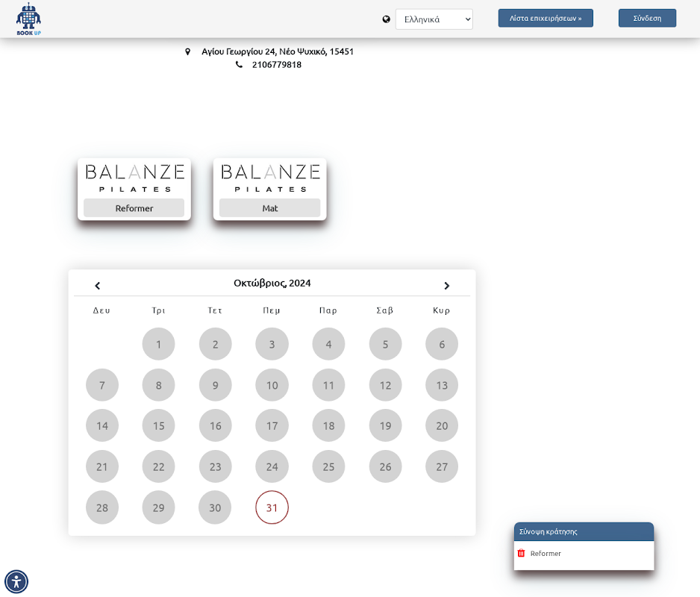Select the 20th on the calendar
The image size is (700, 597).
pos(442,425)
